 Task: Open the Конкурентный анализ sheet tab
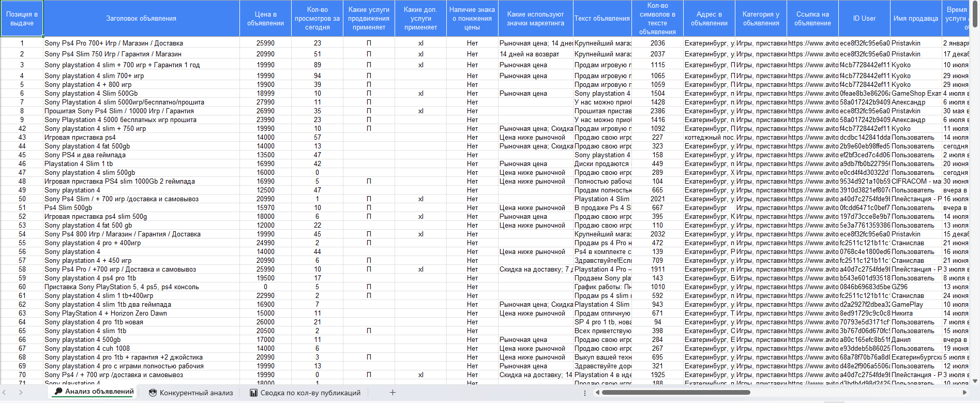pos(191,393)
